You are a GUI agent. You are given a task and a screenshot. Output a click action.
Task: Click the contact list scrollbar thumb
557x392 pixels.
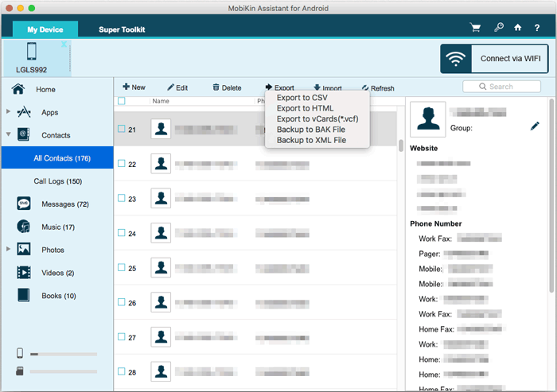[x=401, y=146]
